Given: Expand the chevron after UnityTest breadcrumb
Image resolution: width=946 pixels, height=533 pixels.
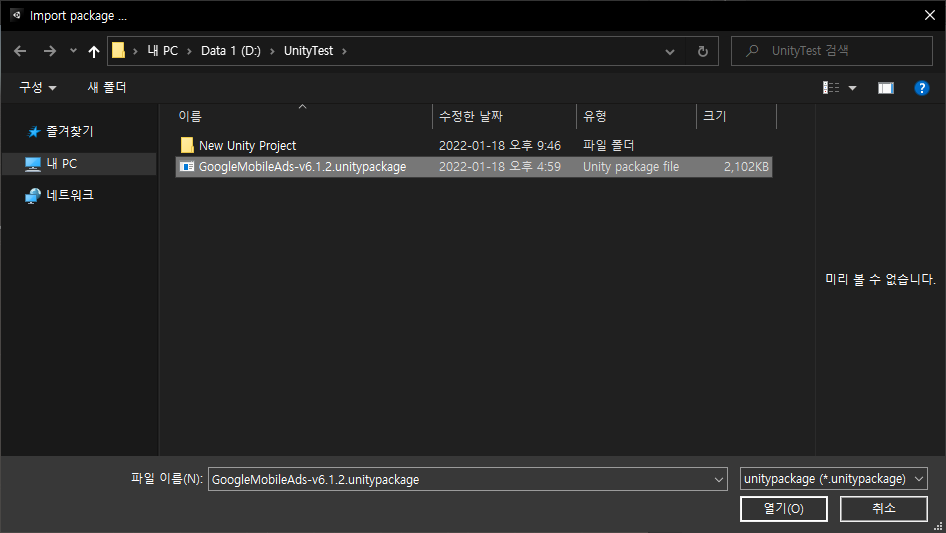Looking at the screenshot, I should (344, 51).
